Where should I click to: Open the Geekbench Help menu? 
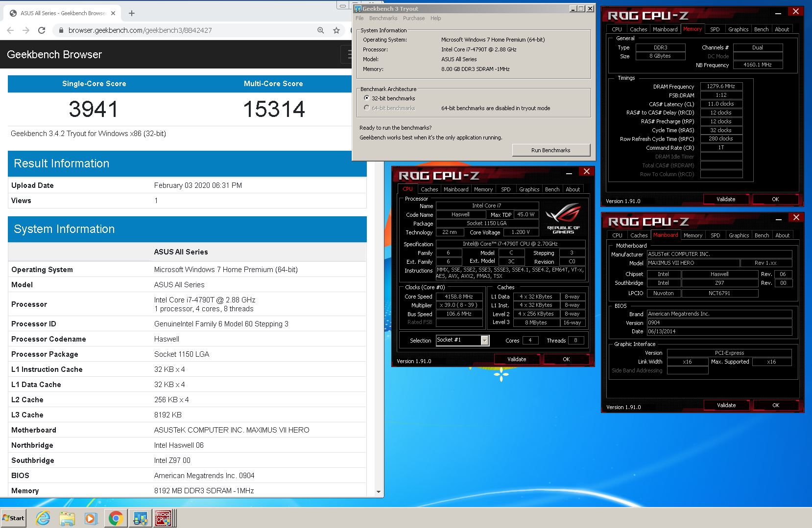pyautogui.click(x=435, y=19)
